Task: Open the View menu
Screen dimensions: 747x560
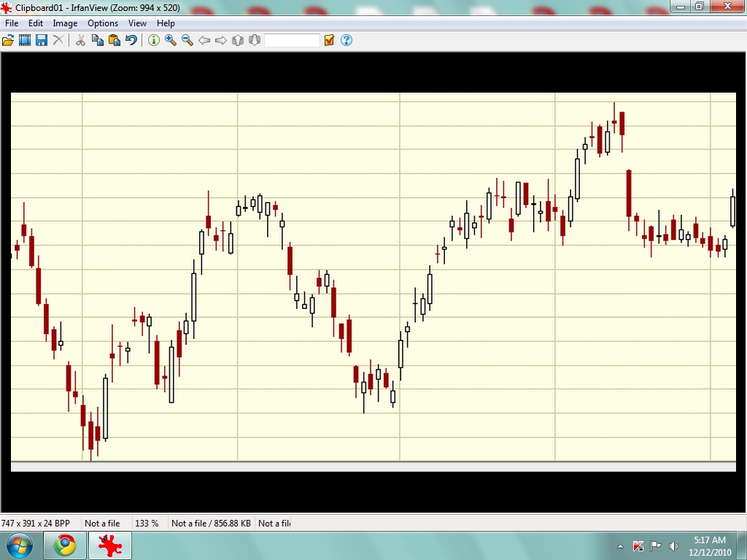Action: pos(137,23)
